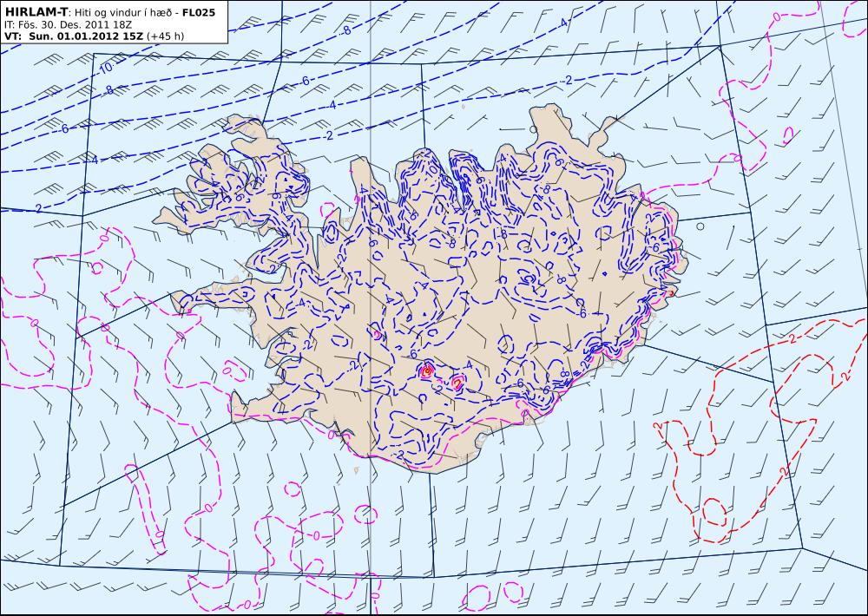Image resolution: width=868 pixels, height=616 pixels.
Task: Click the 'VT: Sun. 01.01.2012 15Z' valid time
Action: [74, 36]
